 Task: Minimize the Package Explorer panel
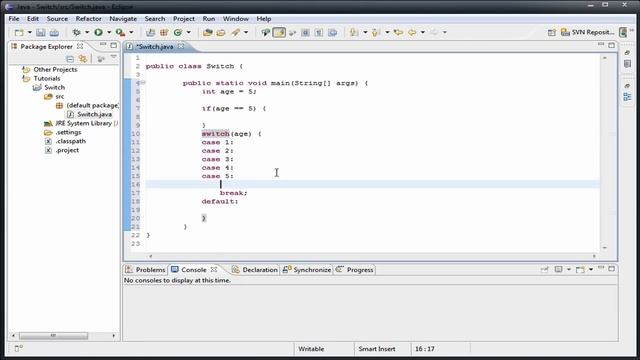coord(102,44)
